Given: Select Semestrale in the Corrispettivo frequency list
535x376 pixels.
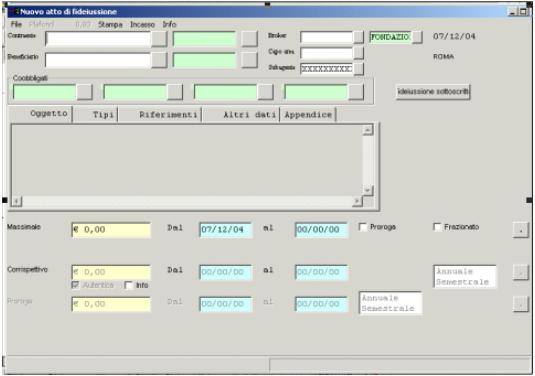Looking at the screenshot, I should click(x=462, y=282).
